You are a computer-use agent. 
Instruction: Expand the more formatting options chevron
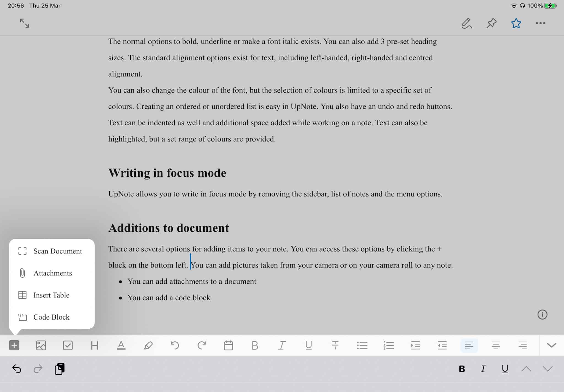552,345
